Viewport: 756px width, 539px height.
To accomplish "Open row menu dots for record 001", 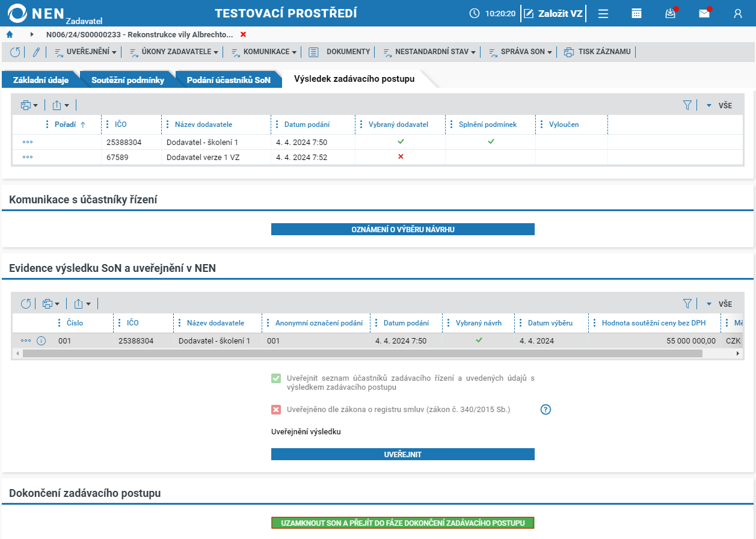I will click(x=26, y=340).
